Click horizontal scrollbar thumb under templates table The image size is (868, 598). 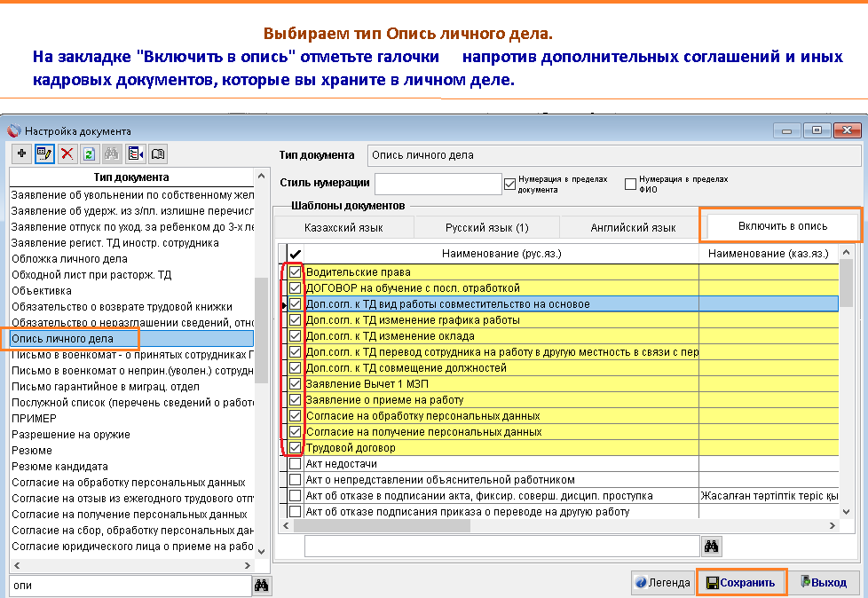[x=382, y=525]
